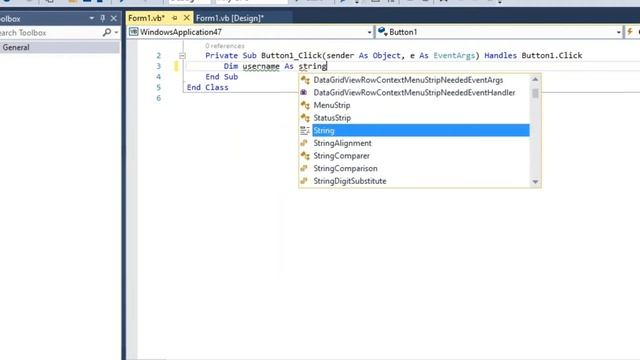Image resolution: width=640 pixels, height=360 pixels.
Task: Select DataGridViewRowContextMenuStripNeededEventHandler suggestion
Action: click(x=414, y=93)
